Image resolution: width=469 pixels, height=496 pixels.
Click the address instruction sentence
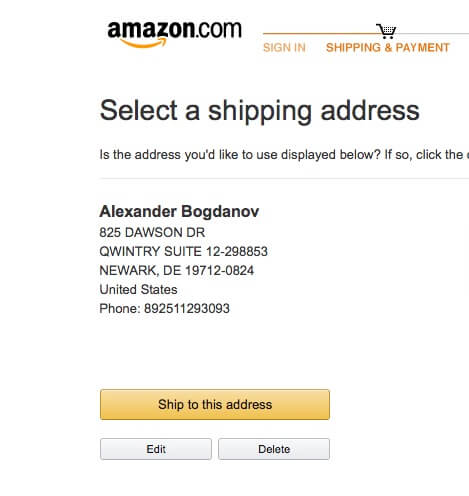click(284, 155)
